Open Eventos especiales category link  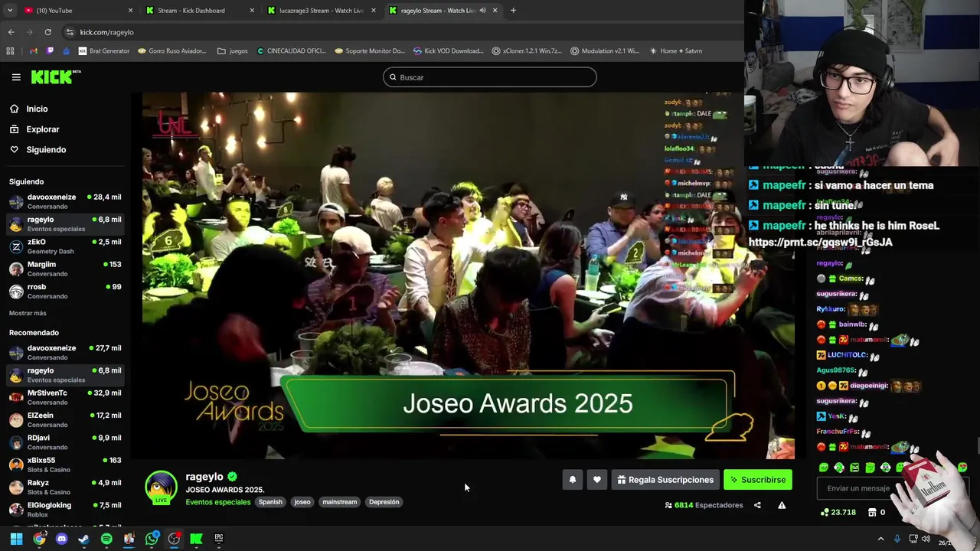[x=218, y=502]
